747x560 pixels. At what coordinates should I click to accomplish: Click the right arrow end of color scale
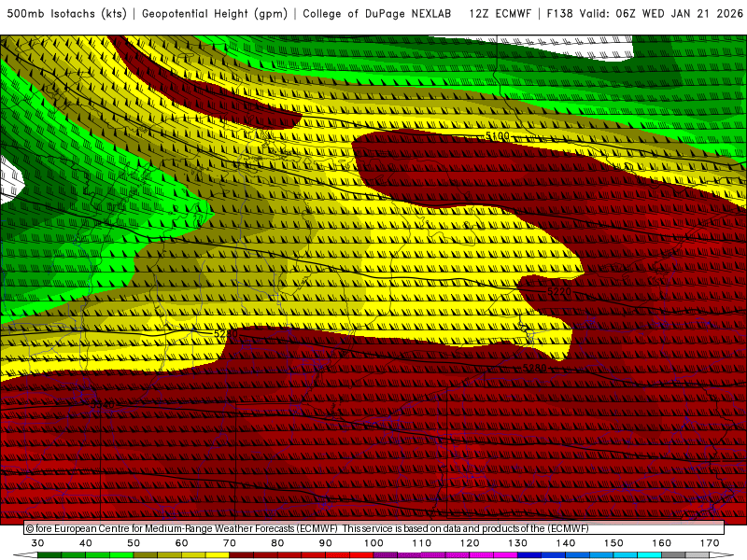(x=722, y=554)
